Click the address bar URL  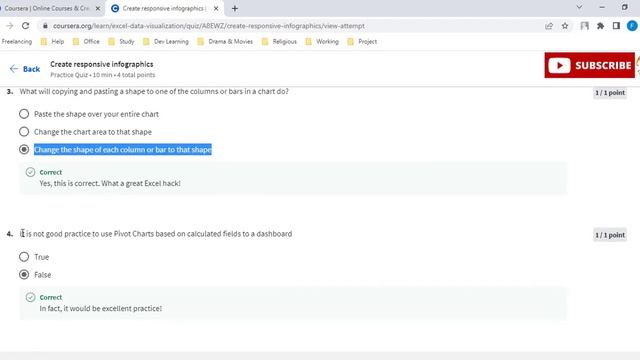[x=209, y=26]
